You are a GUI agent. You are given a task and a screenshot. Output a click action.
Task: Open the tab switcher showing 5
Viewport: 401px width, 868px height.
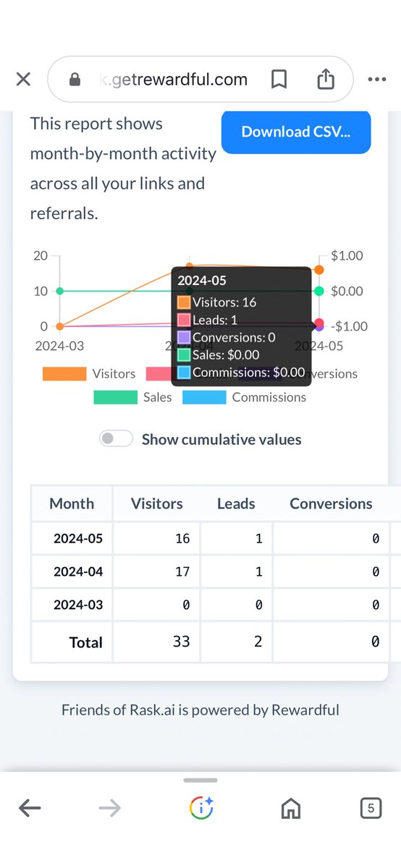(371, 808)
